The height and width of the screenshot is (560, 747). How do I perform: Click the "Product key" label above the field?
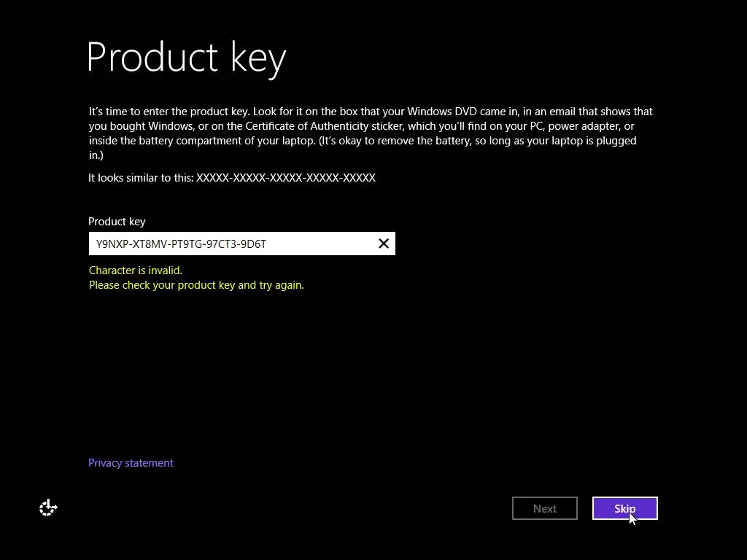click(x=117, y=222)
